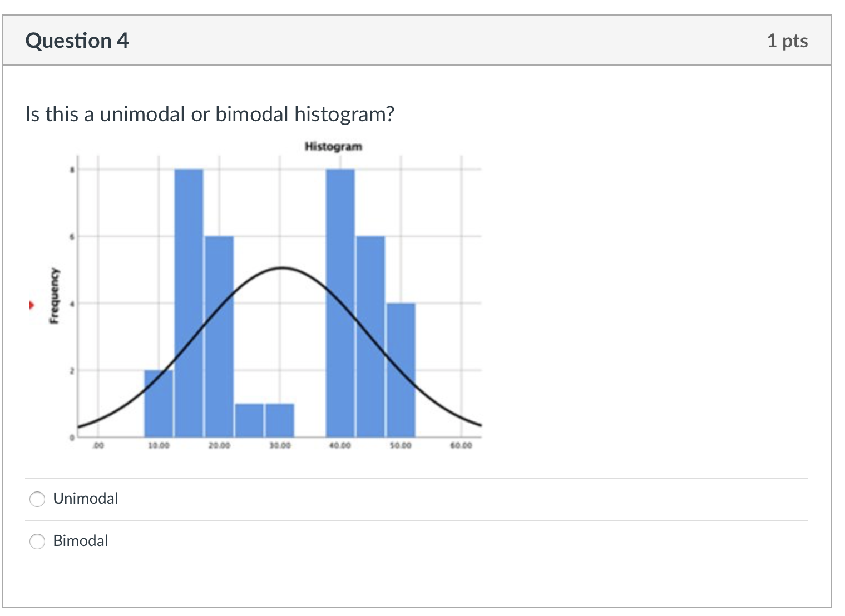Viewport: 845px width, 616px height.
Task: Click the Bimodal answer label text
Action: (x=80, y=540)
